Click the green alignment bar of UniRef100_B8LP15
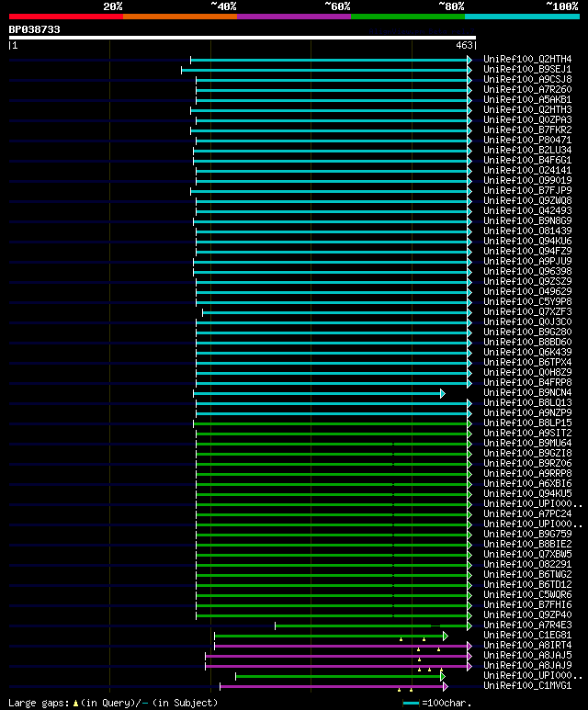588x710 pixels. point(330,423)
